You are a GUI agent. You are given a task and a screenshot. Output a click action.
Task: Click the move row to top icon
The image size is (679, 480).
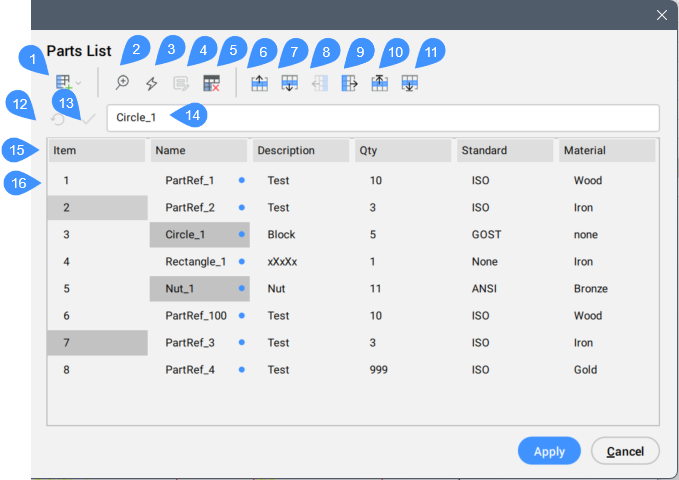[379, 84]
